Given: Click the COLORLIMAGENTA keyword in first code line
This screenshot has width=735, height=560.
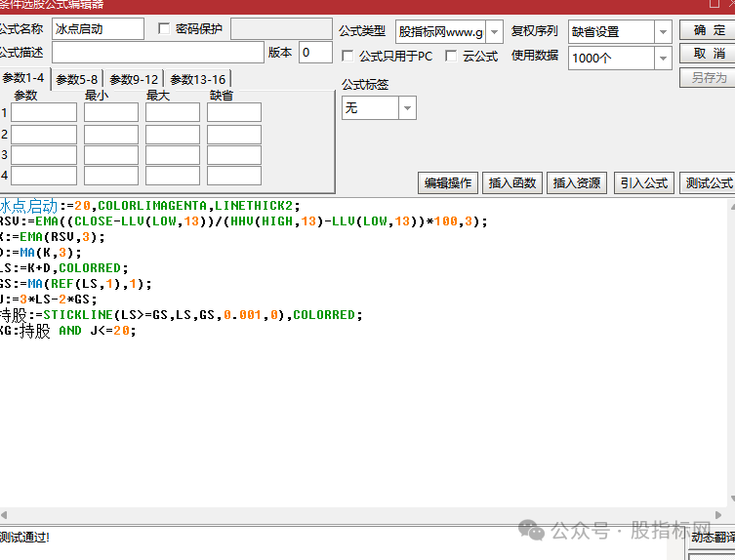Looking at the screenshot, I should point(152,206).
